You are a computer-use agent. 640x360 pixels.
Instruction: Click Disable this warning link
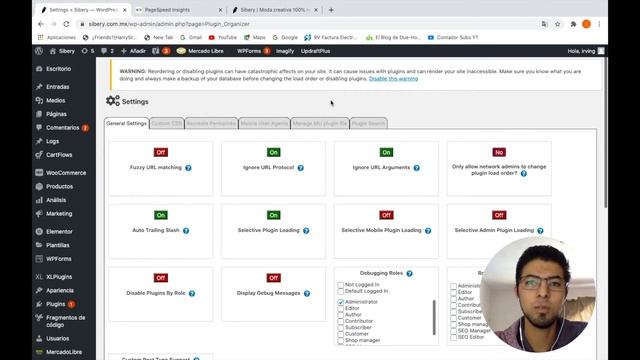tap(393, 78)
